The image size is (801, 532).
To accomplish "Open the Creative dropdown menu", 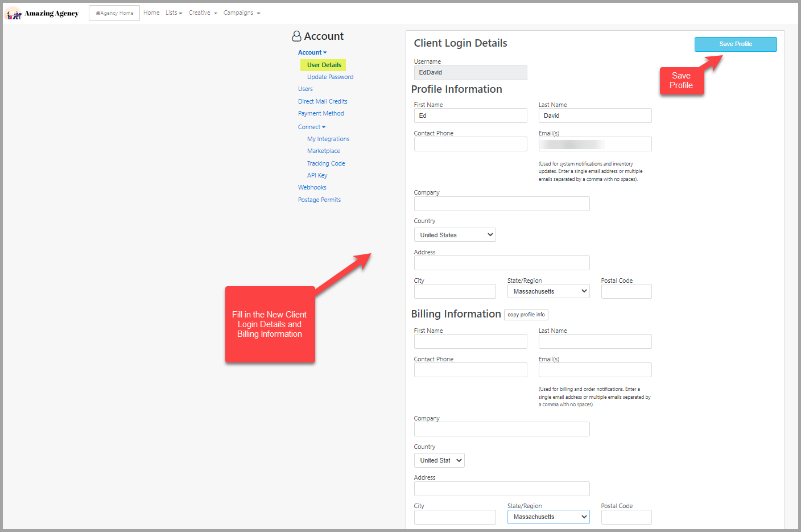I will [203, 13].
